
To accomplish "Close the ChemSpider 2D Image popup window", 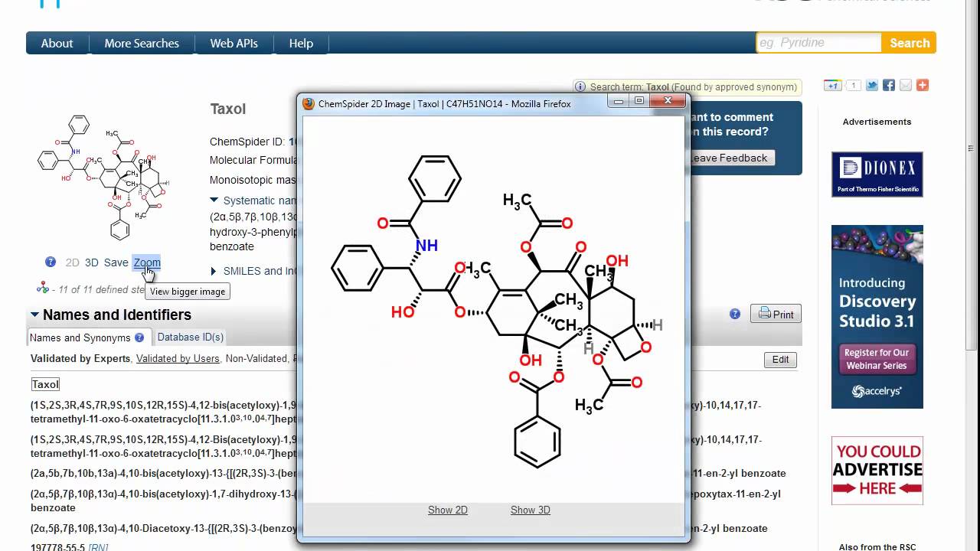I will coord(668,100).
